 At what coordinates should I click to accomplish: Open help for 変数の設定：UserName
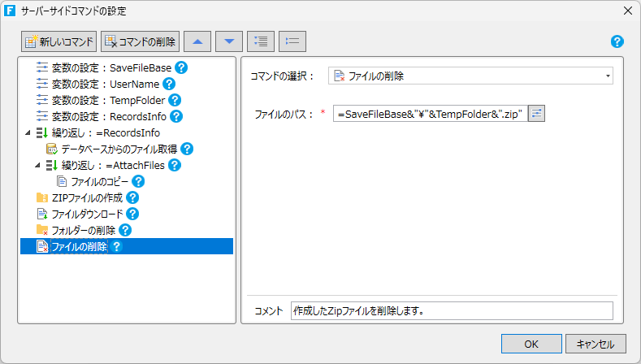click(x=169, y=84)
